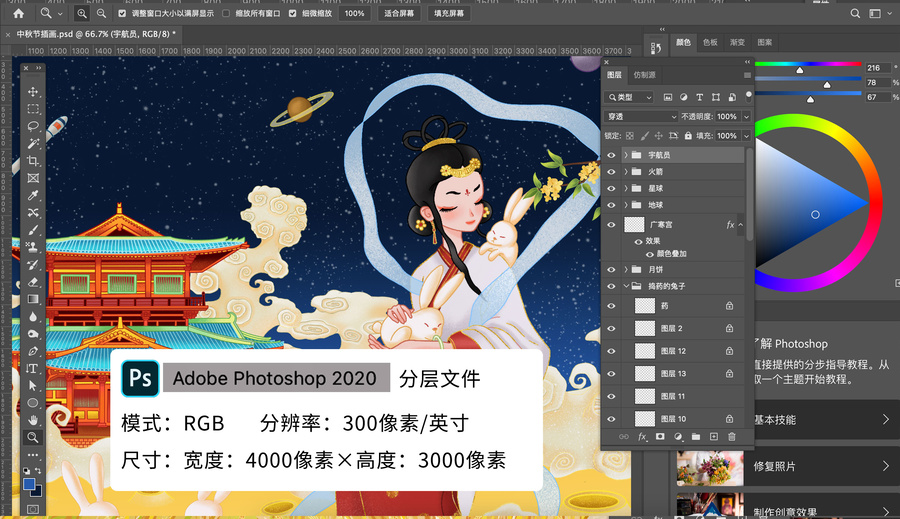The width and height of the screenshot is (900, 519).
Task: Collapse the 广寒宫 layer effects list
Action: click(740, 224)
